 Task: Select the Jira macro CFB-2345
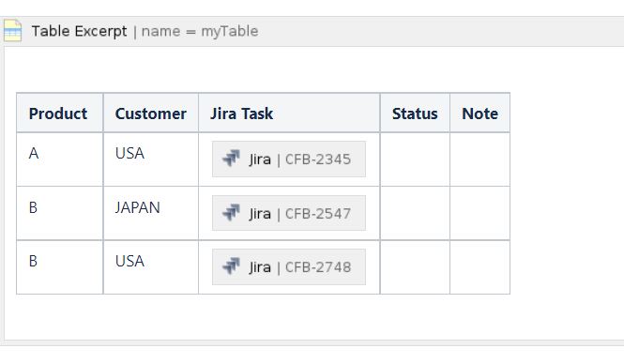click(289, 159)
